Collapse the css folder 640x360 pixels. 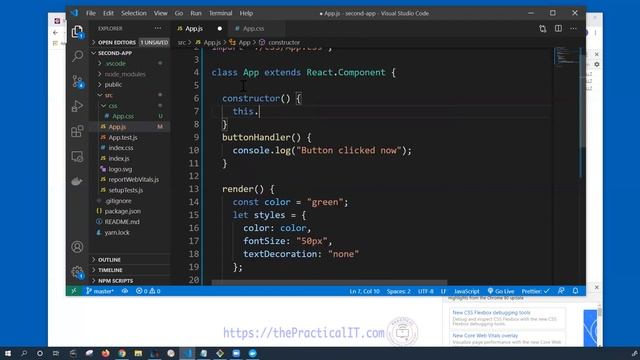click(130, 106)
